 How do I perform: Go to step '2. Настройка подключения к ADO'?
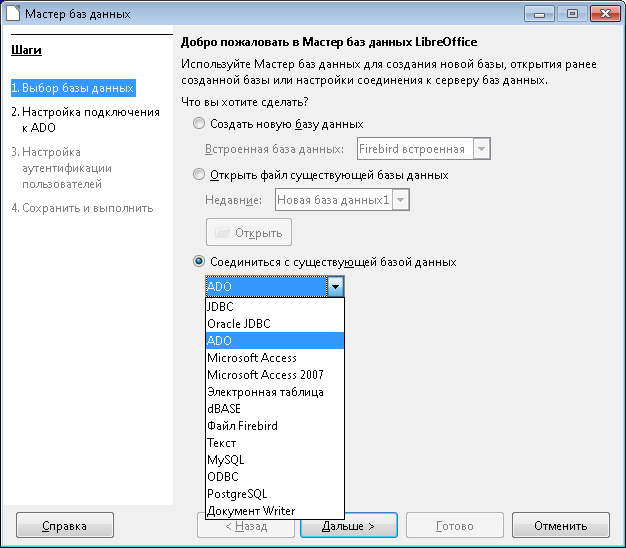click(85, 120)
